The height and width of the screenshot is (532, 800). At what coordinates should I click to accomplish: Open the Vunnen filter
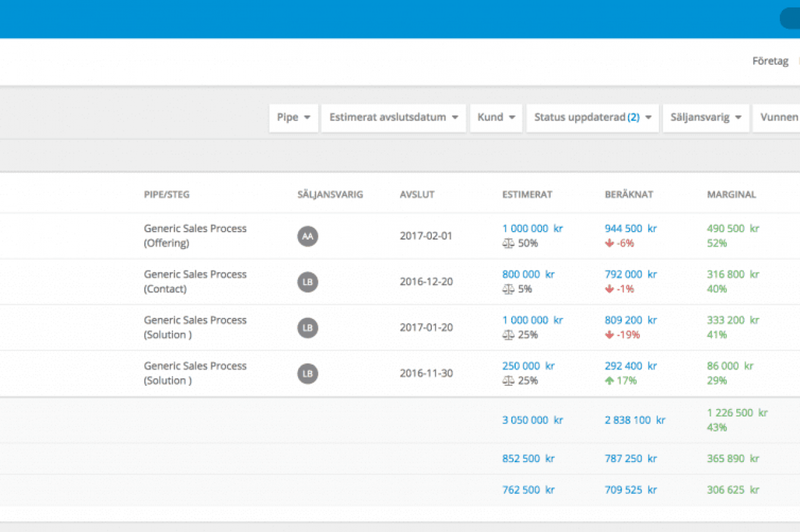click(x=779, y=117)
